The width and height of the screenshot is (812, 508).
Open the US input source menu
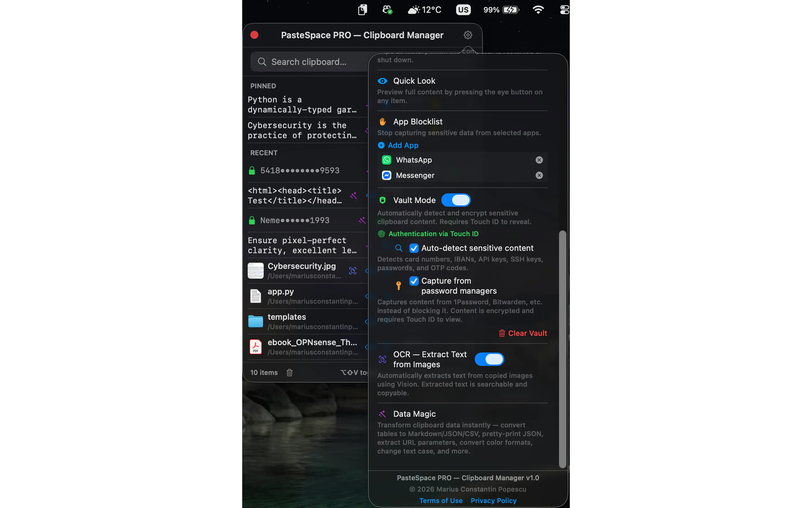[x=463, y=10]
